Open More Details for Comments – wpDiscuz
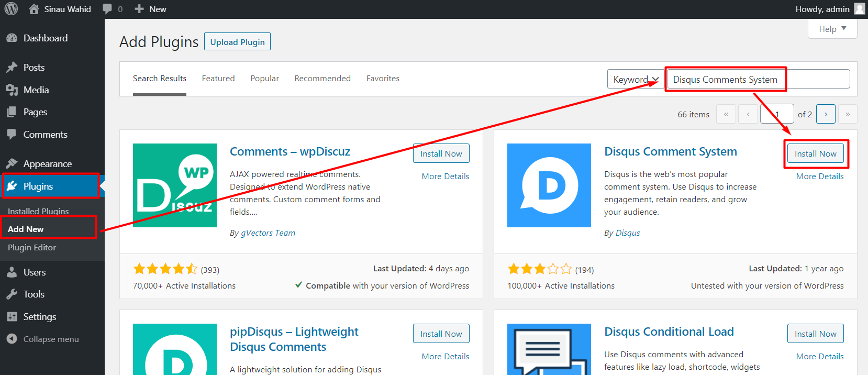Image resolution: width=868 pixels, height=375 pixels. (x=445, y=177)
